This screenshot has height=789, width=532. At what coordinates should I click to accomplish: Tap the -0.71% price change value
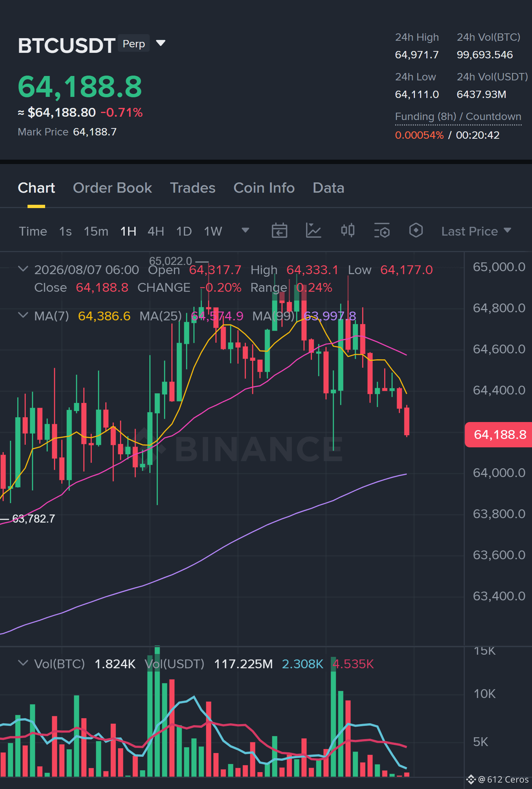[x=121, y=112]
